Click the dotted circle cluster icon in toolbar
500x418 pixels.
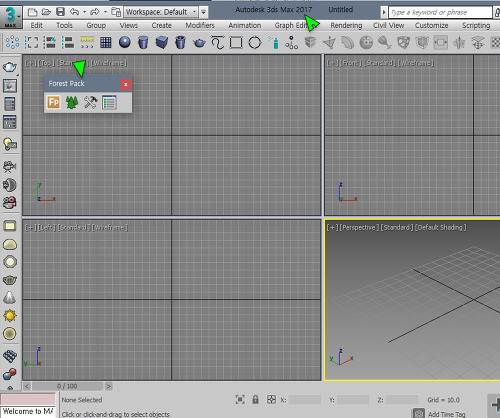tap(12, 42)
